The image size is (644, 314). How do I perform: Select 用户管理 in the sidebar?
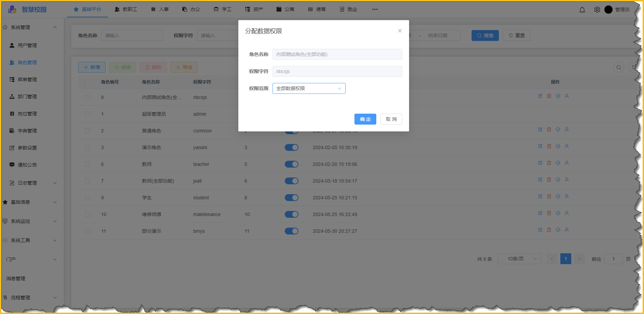pos(27,45)
